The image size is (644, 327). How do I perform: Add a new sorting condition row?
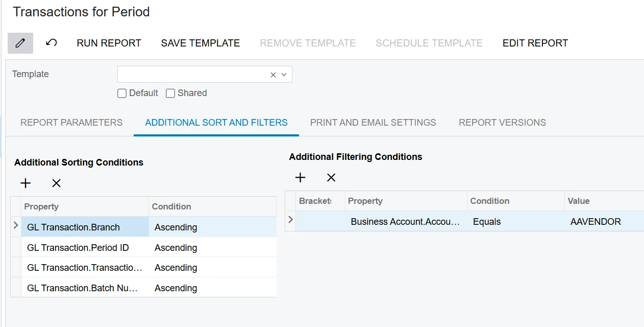point(26,183)
